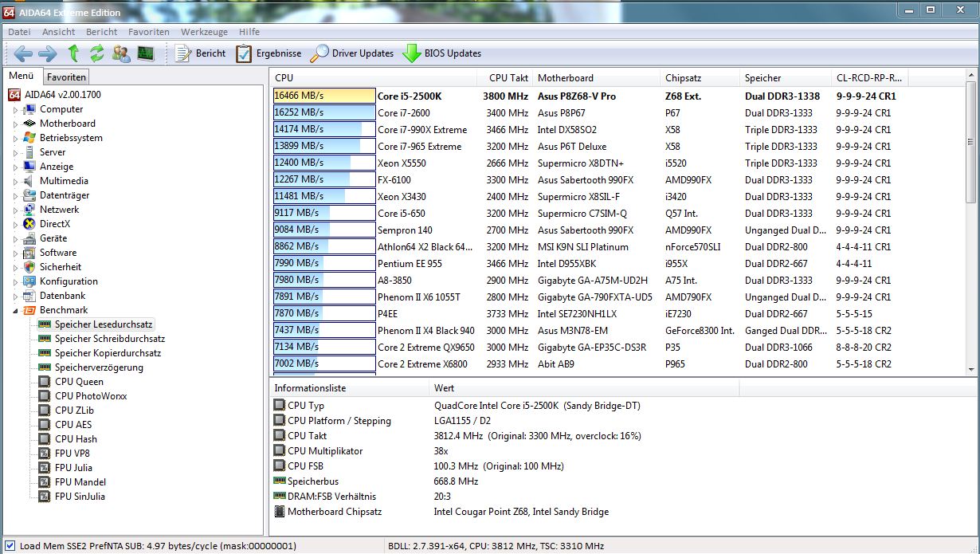
Task: Click the CL-RCD-RP-R column header
Action: point(868,78)
